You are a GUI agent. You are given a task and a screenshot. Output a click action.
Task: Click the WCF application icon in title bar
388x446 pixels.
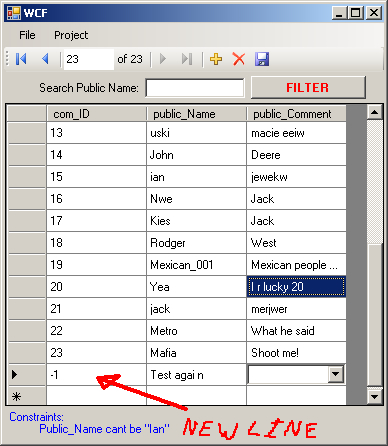point(14,13)
